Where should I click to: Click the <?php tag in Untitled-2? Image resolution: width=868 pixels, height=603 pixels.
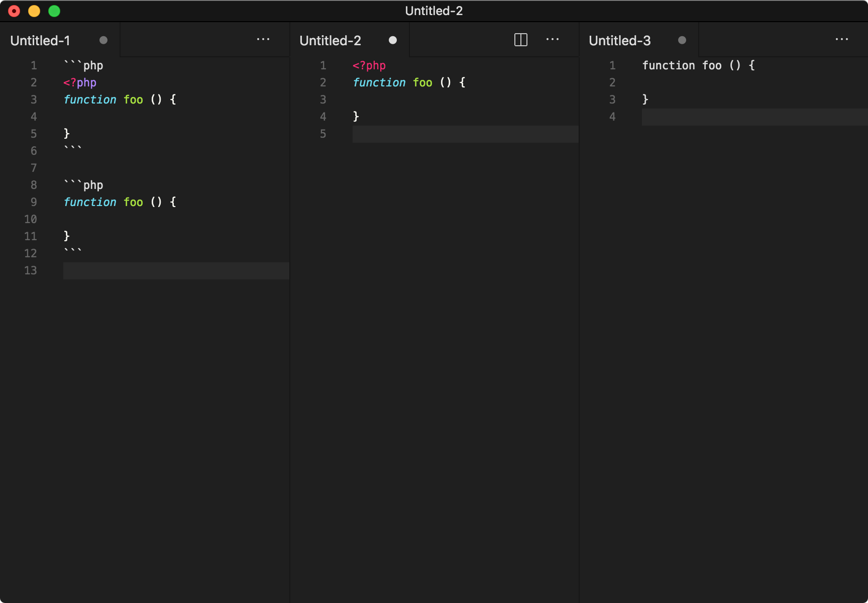tap(369, 65)
